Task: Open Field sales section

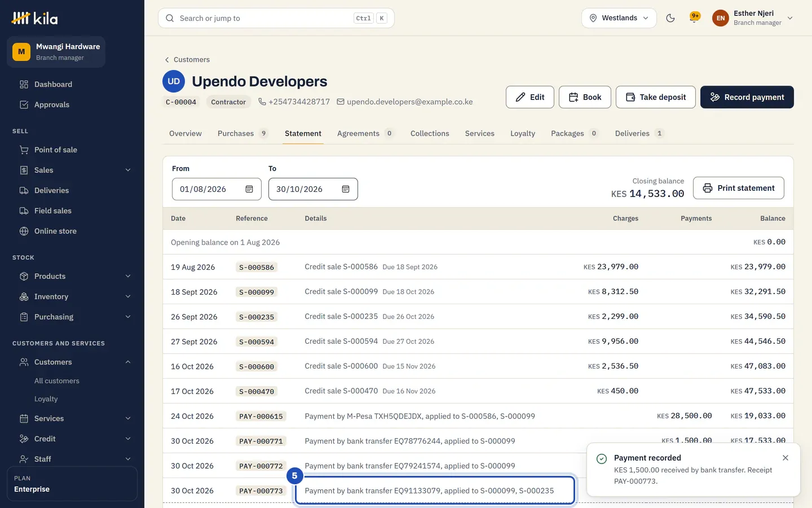Action: (72, 211)
